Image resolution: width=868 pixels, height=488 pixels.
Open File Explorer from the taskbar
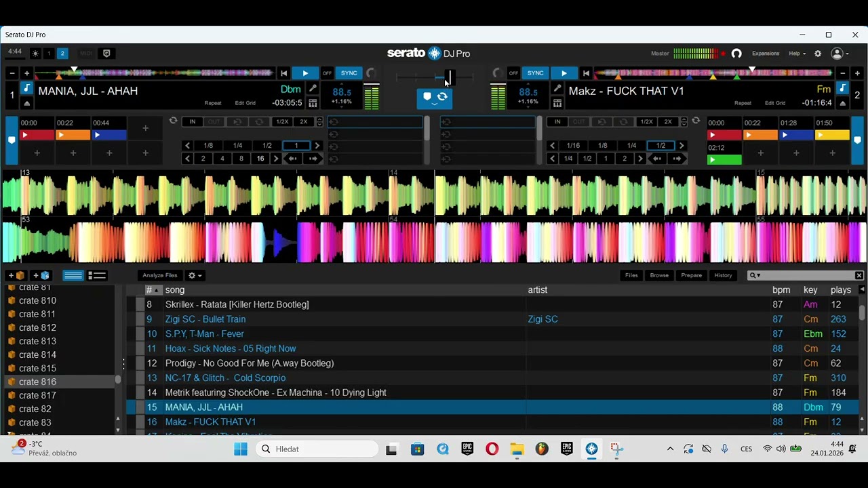tap(517, 449)
